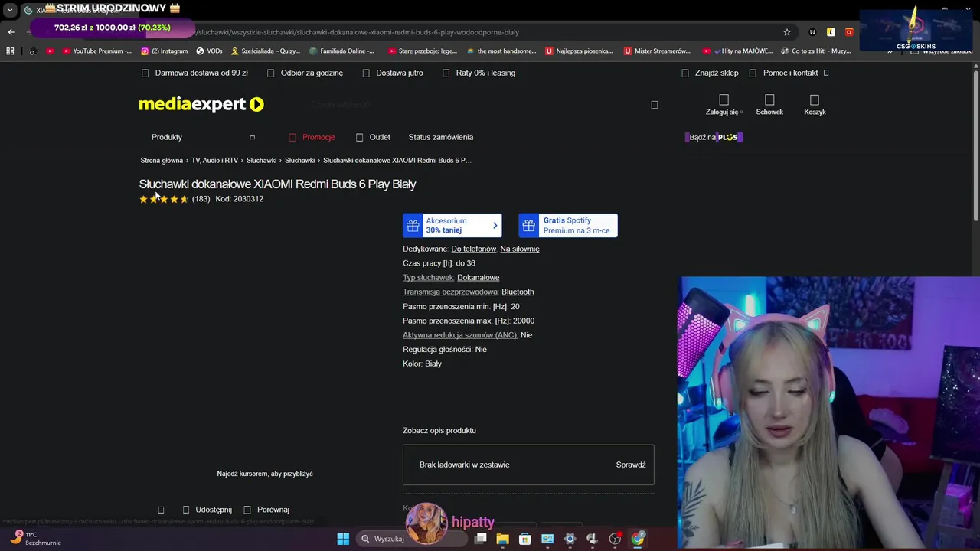Open the red browser extension icon

(x=849, y=32)
